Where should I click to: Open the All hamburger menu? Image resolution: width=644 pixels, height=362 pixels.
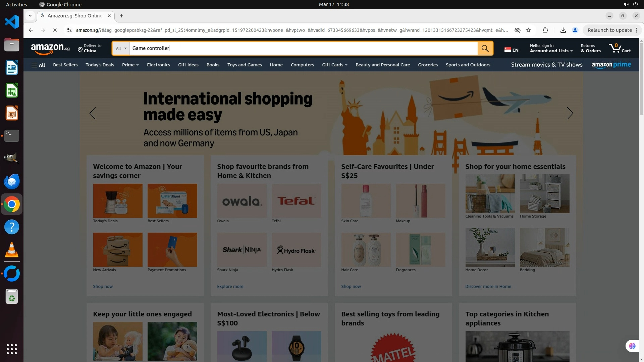click(38, 65)
